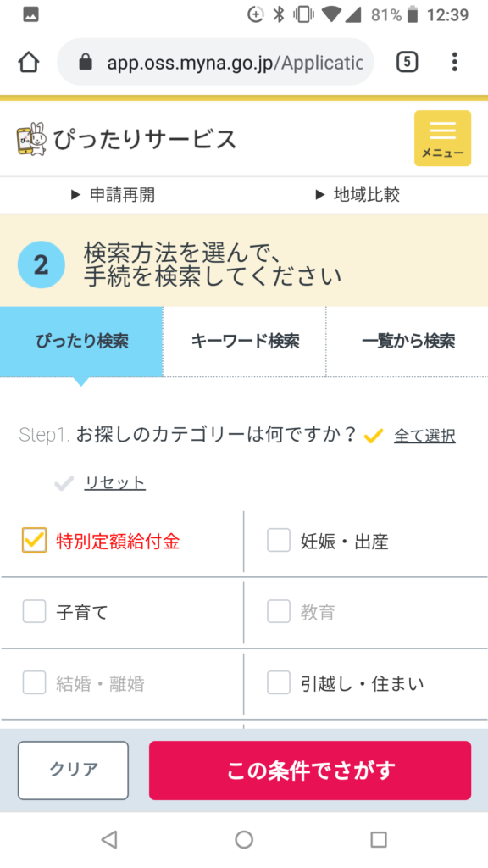Switch to the キーワード検索 tab
The image size is (488, 868).
point(245,342)
